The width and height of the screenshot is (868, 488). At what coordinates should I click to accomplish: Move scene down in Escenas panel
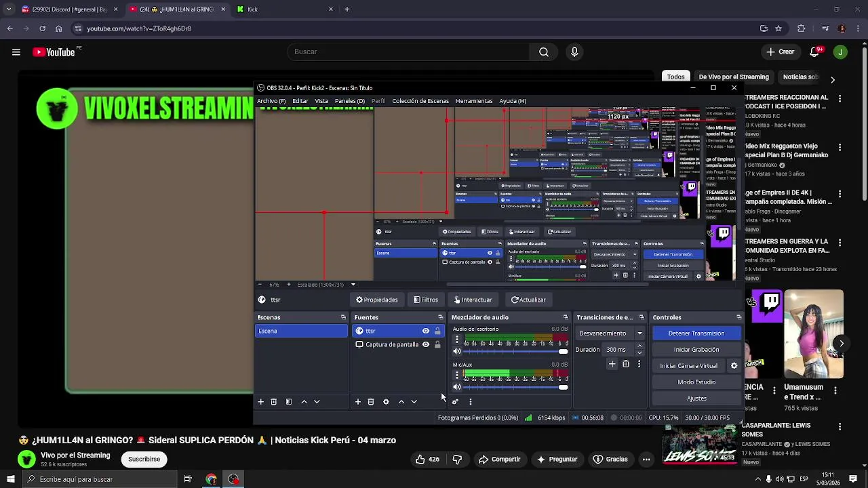pyautogui.click(x=317, y=402)
